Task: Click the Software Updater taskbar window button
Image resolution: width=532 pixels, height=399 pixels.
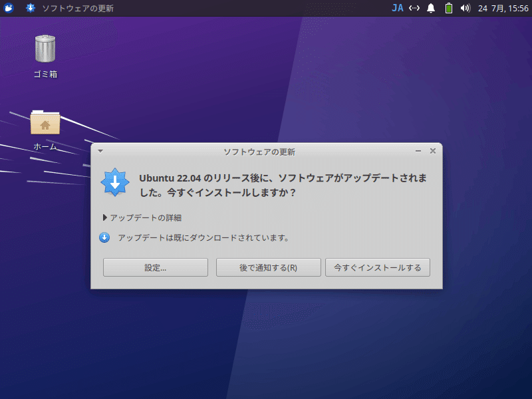Action: coord(70,8)
